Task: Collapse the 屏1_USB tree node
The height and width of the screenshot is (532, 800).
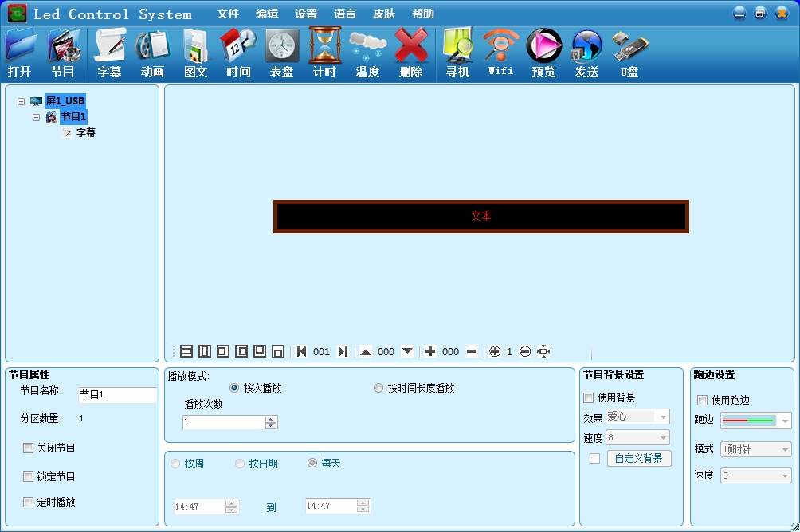Action: [x=21, y=101]
